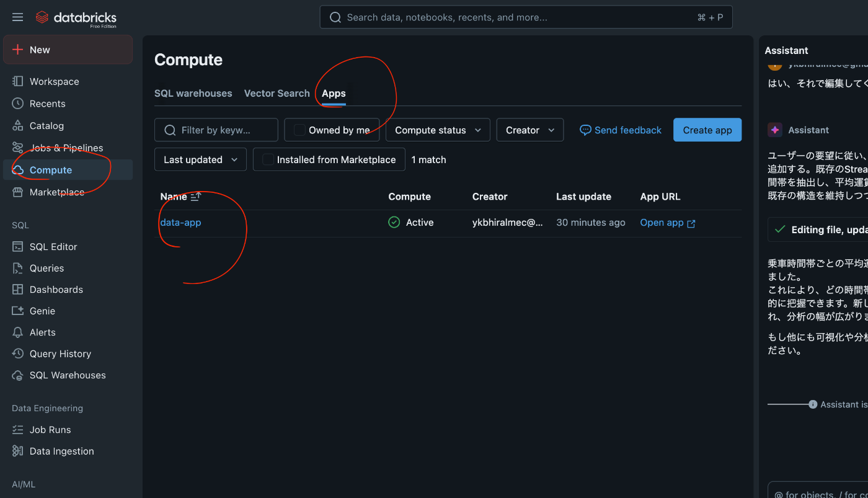Click the ykbhiralmec@ creator cell

pos(507,223)
